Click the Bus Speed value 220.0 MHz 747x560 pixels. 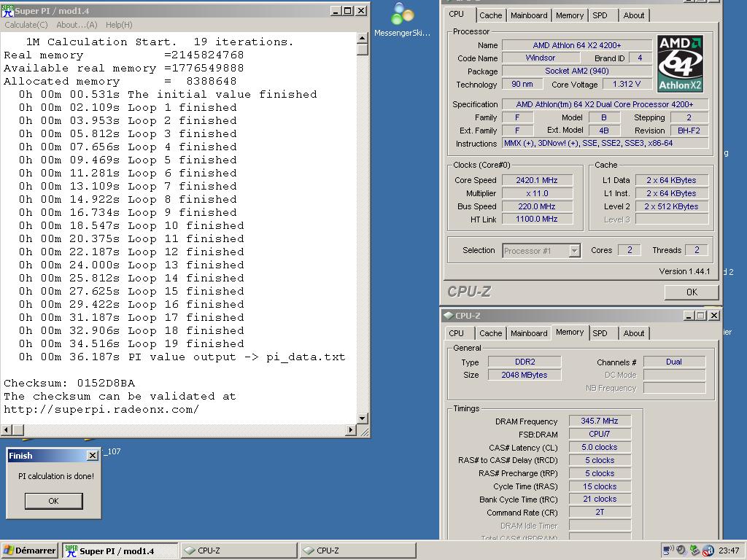537,206
